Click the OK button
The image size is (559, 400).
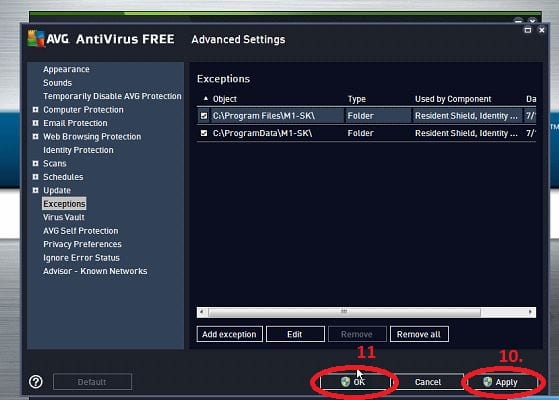[355, 382]
